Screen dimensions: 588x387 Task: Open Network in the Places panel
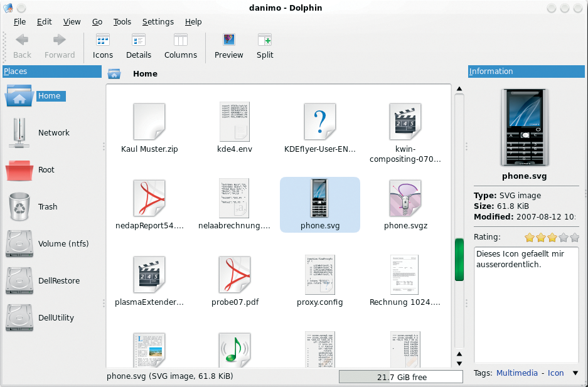point(38,132)
